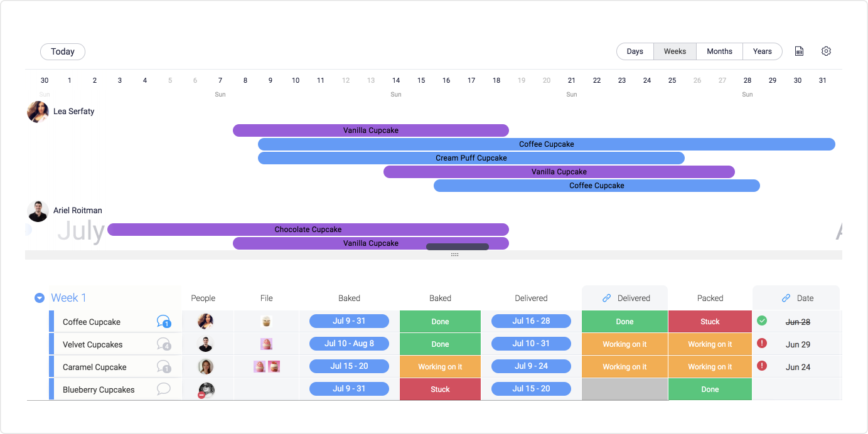Open first Caramel Cupcake file thumbnail
Image resolution: width=868 pixels, height=434 pixels.
(259, 367)
